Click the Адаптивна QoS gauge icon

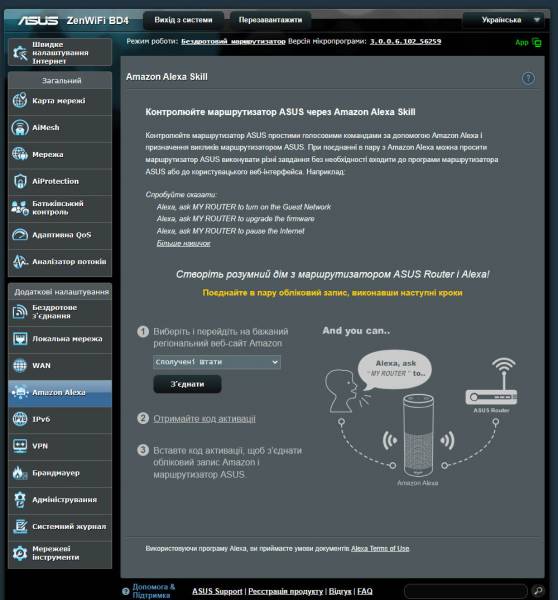pyautogui.click(x=20, y=235)
